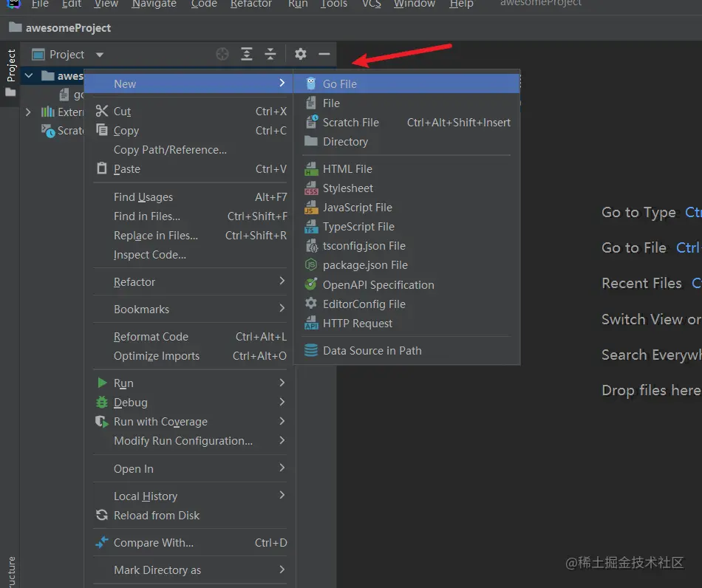Click the Scratch File icon
Image resolution: width=702 pixels, height=588 pixels.
311,122
